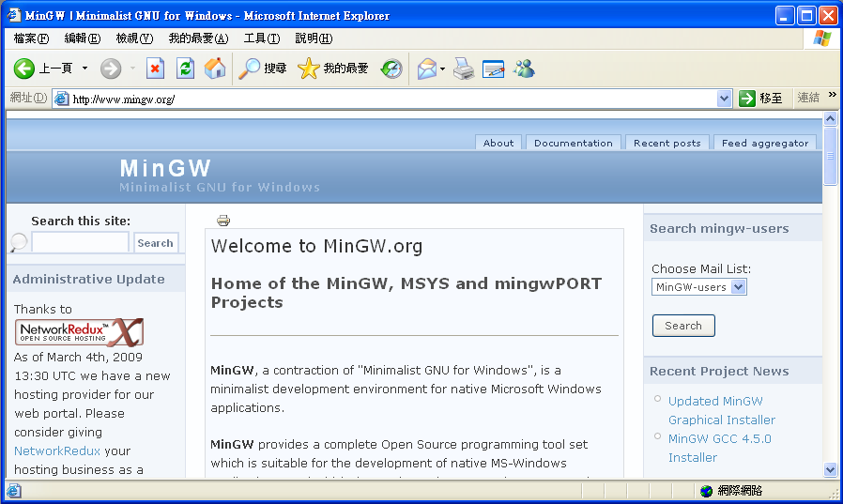Click the Search this site text field
Image resolution: width=843 pixels, height=504 pixels.
click(x=80, y=242)
